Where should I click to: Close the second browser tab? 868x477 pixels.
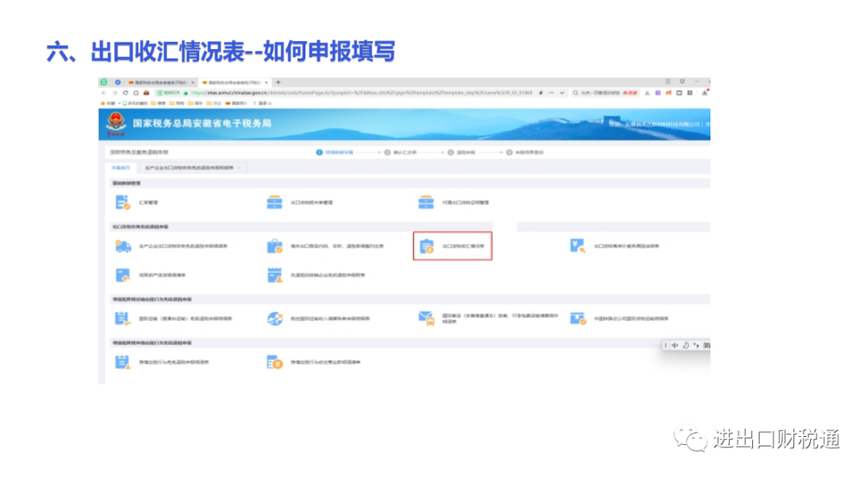pyautogui.click(x=266, y=83)
